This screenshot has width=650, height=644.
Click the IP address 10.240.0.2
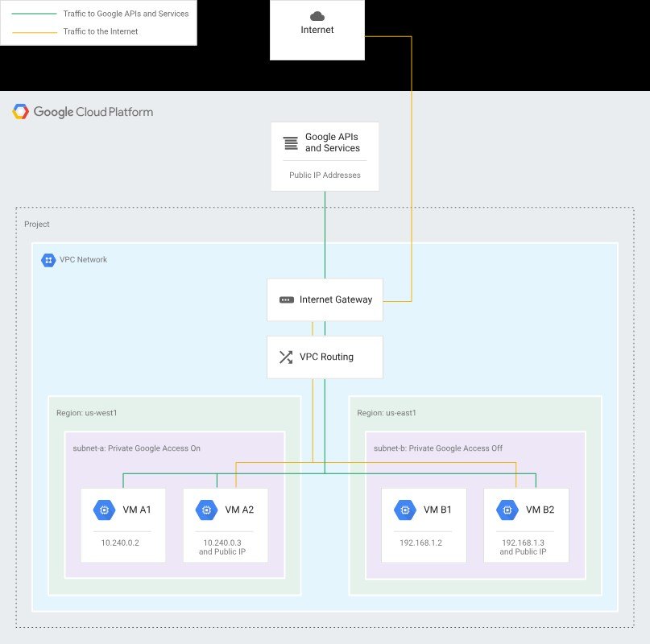click(120, 543)
